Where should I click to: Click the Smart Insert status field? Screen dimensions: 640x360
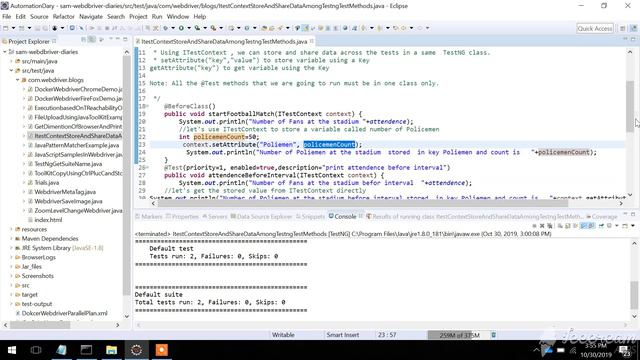click(x=342, y=335)
